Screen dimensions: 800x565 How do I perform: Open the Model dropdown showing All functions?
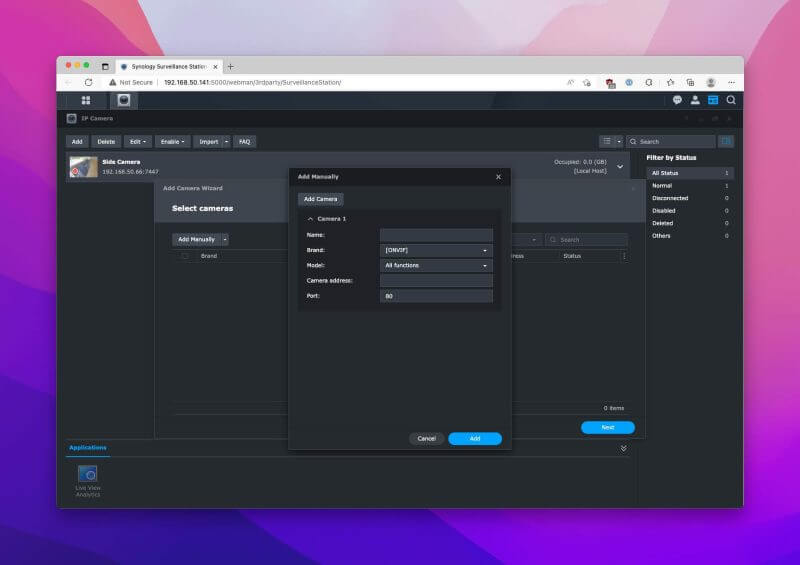pyautogui.click(x=436, y=265)
